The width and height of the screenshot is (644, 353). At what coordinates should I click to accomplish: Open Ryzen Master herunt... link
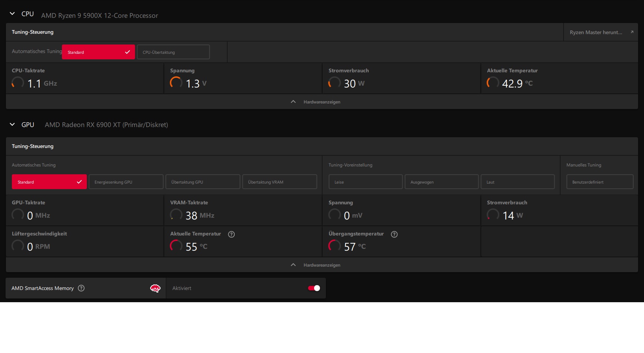(x=601, y=32)
